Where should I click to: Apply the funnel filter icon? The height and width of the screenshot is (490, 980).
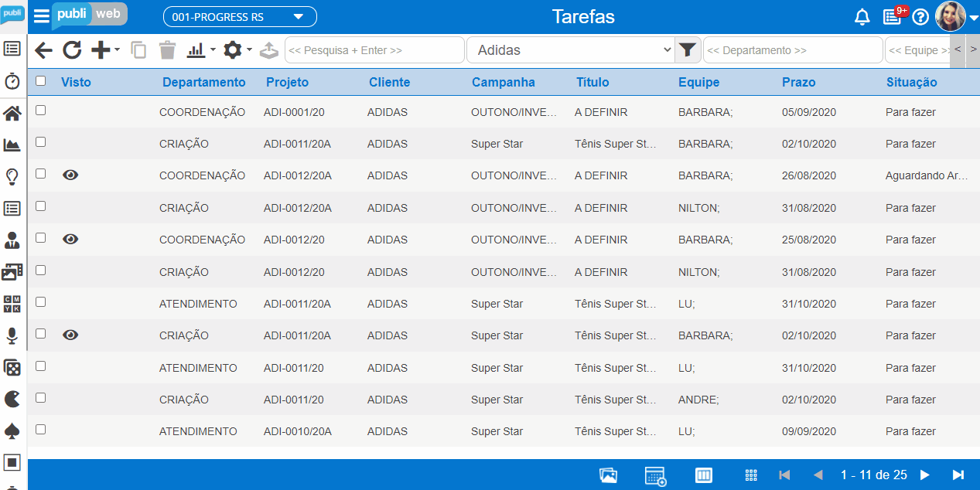[688, 50]
